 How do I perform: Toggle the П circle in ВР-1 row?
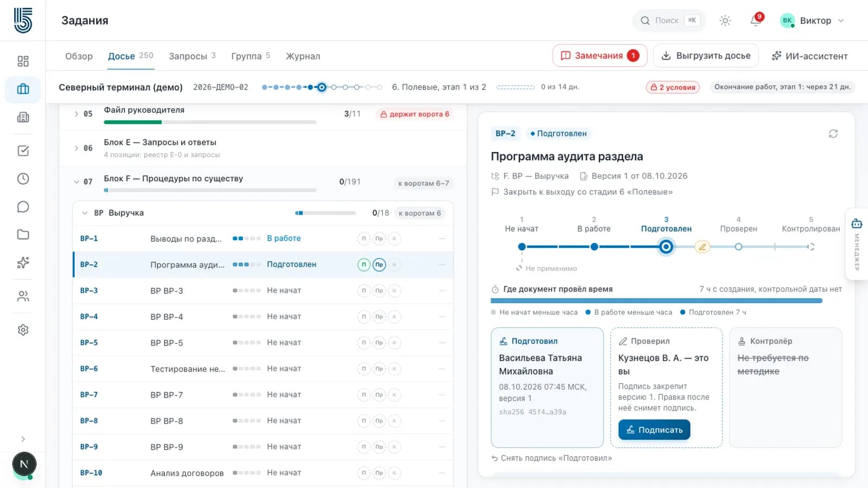coord(363,239)
